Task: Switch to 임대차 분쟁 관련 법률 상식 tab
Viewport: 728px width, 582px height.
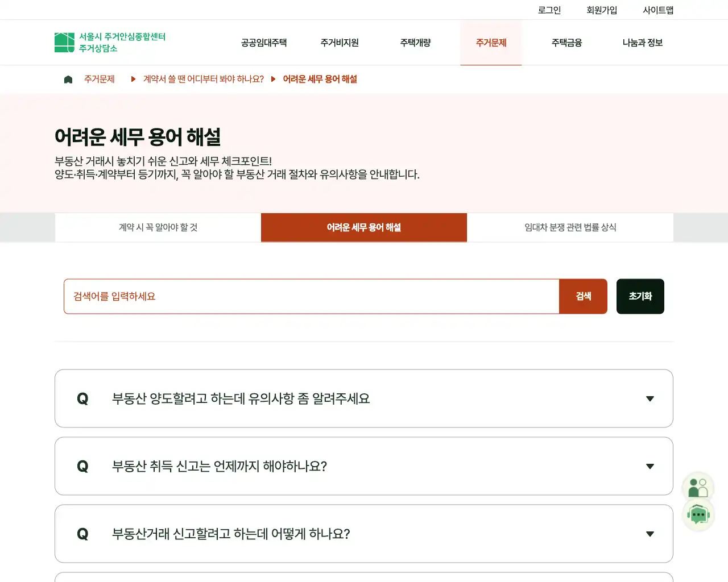Action: click(570, 227)
